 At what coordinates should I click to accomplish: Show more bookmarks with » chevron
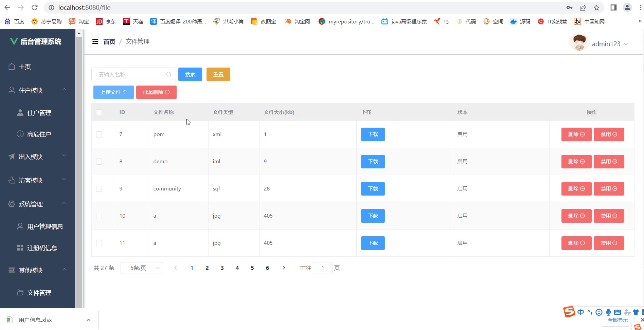640,21
